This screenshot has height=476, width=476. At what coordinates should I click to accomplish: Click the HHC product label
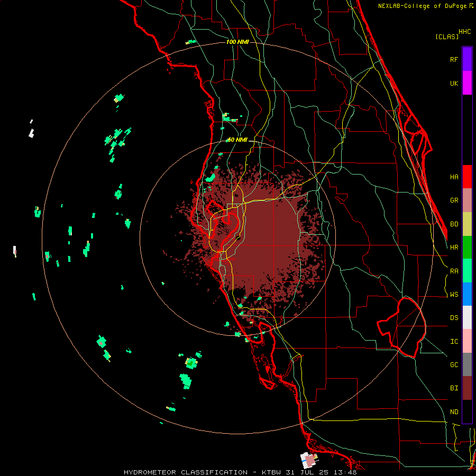tap(465, 32)
